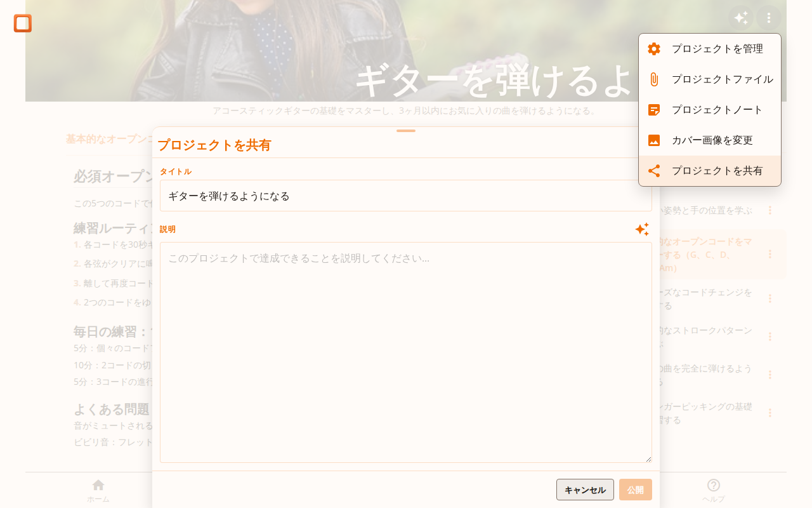Select プロジェクトを共有 share menu item

click(710, 171)
